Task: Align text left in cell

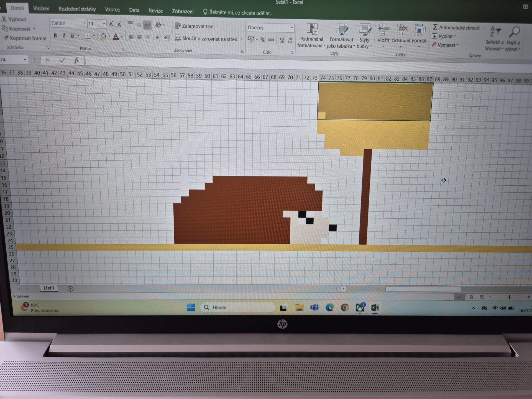Action: pos(131,37)
